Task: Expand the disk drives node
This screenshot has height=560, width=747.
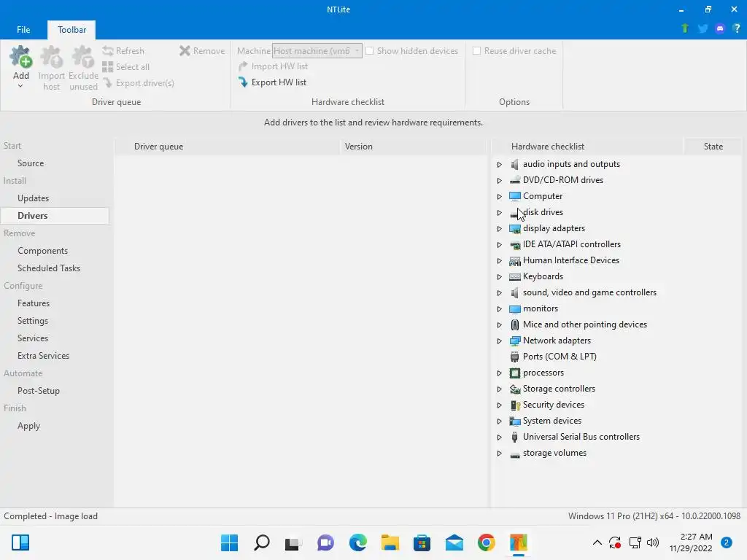Action: (499, 212)
